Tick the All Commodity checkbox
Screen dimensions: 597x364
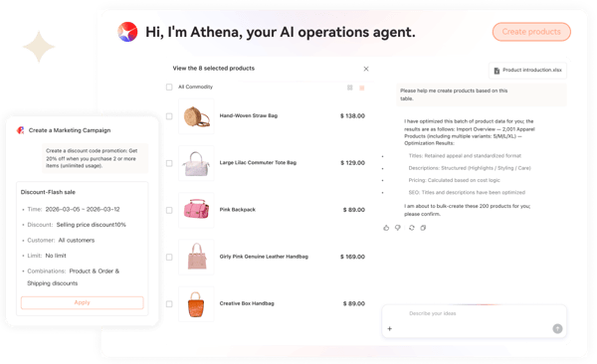(169, 87)
